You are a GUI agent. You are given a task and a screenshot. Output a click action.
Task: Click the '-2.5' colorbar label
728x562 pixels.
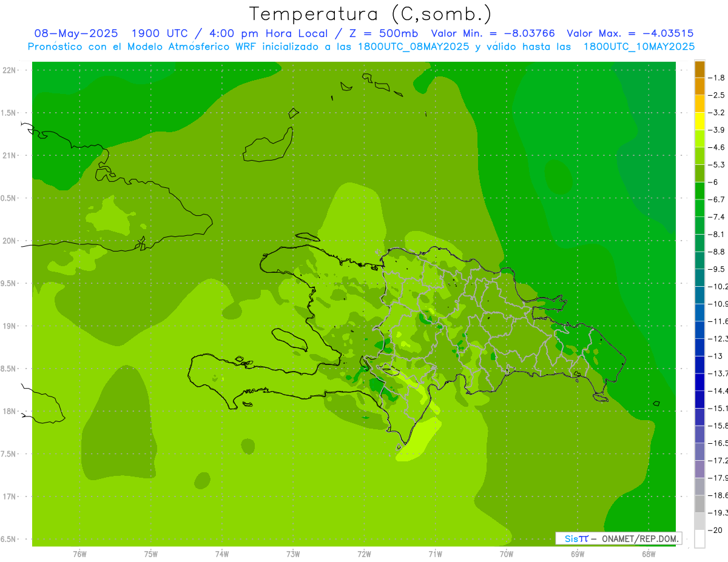717,95
